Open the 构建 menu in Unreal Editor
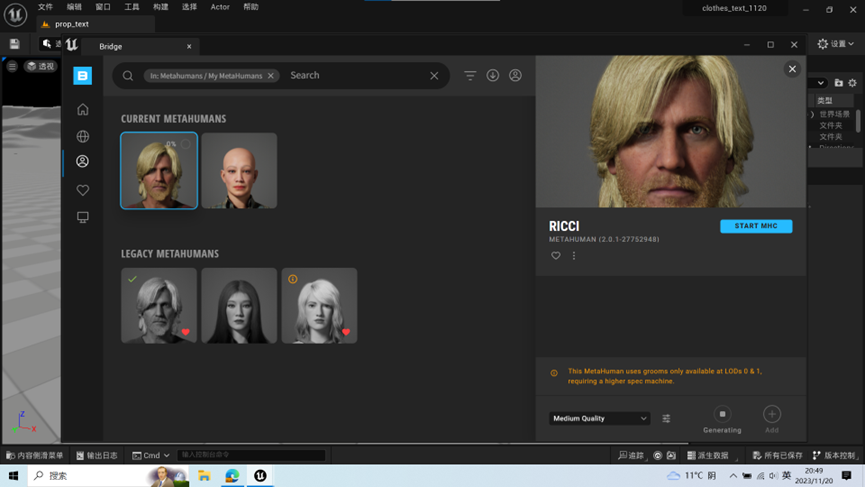 click(161, 7)
